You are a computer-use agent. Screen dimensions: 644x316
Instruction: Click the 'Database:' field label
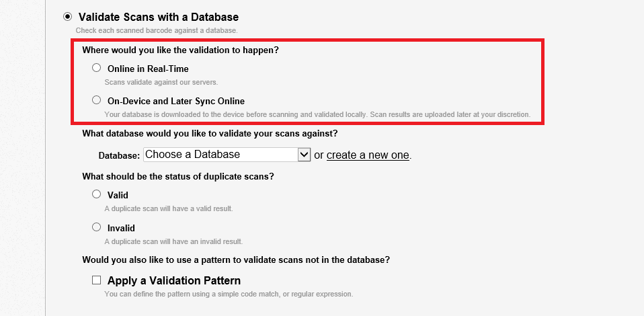120,156
